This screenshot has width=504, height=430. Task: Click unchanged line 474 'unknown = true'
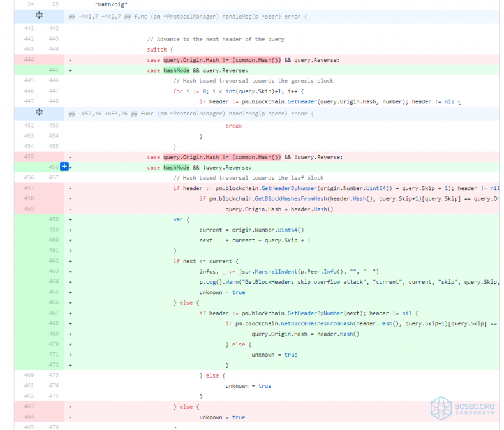point(248,386)
